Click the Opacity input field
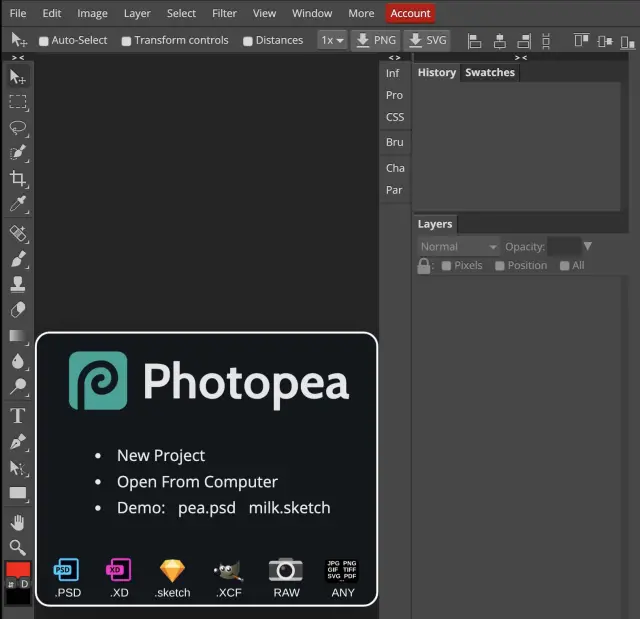 (x=563, y=247)
